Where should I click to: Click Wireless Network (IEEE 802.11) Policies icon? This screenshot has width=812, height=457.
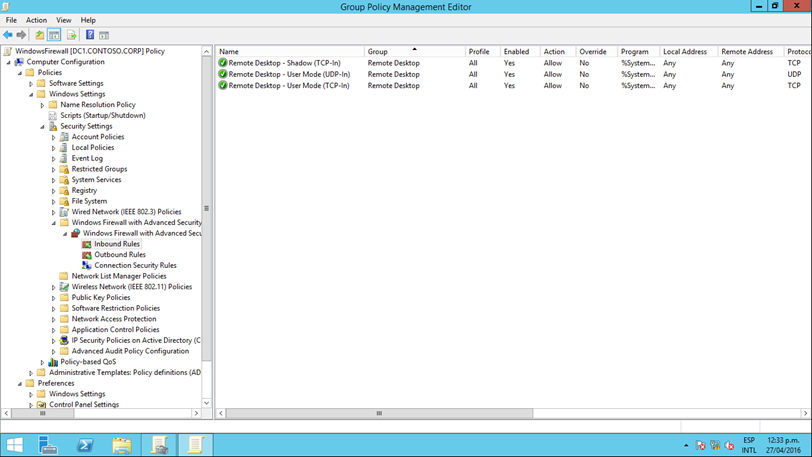[64, 287]
